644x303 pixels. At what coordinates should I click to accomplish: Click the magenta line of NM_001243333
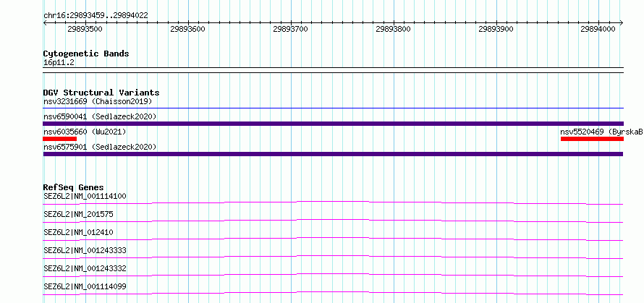point(333,257)
